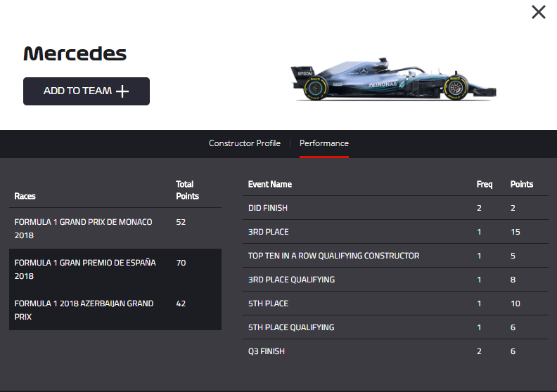Screen dimensions: 557x392
Task: Switch to the Constructor Profile tab
Action: pos(244,143)
